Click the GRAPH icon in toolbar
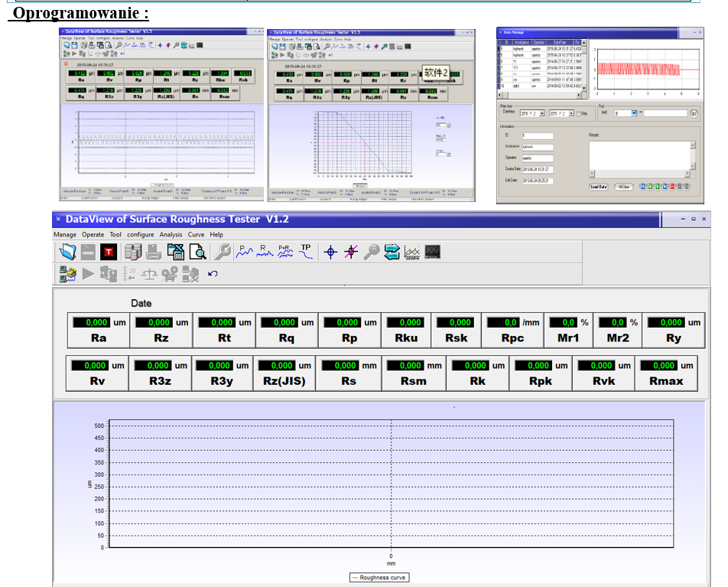This screenshot has width=728, height=587. [413, 252]
